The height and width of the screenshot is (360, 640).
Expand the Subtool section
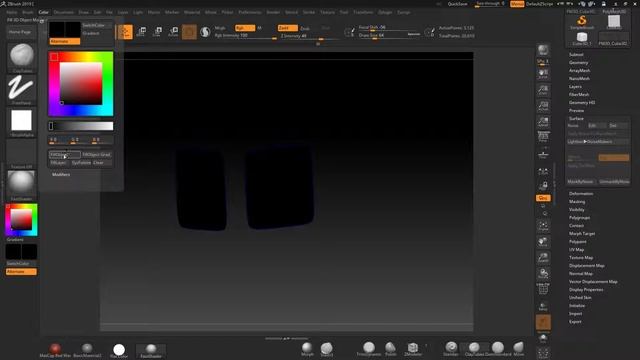(x=576, y=54)
